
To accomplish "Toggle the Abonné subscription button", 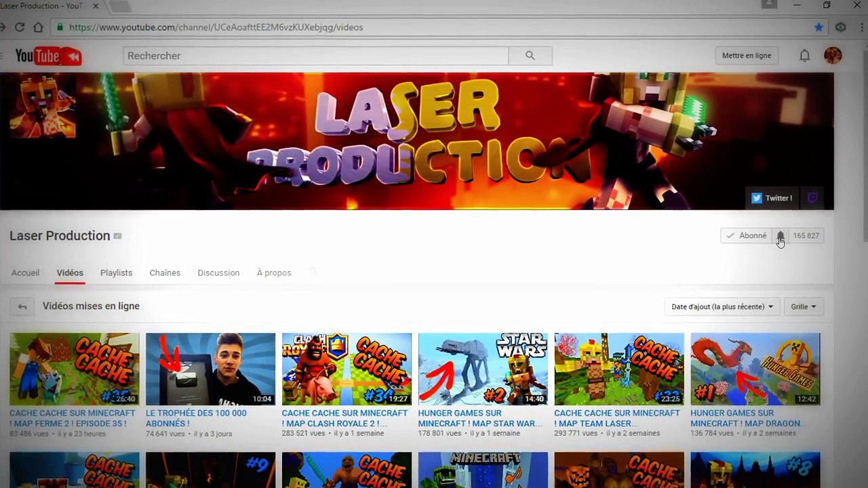I will (746, 236).
